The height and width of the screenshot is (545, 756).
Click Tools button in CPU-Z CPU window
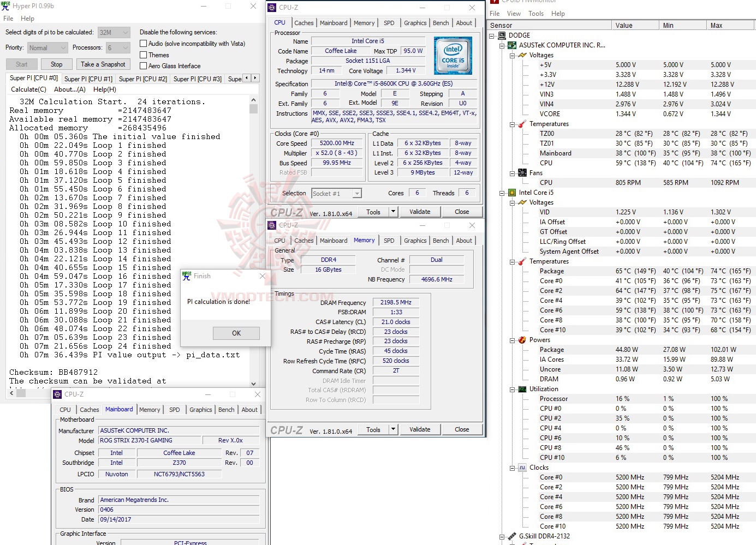point(373,212)
